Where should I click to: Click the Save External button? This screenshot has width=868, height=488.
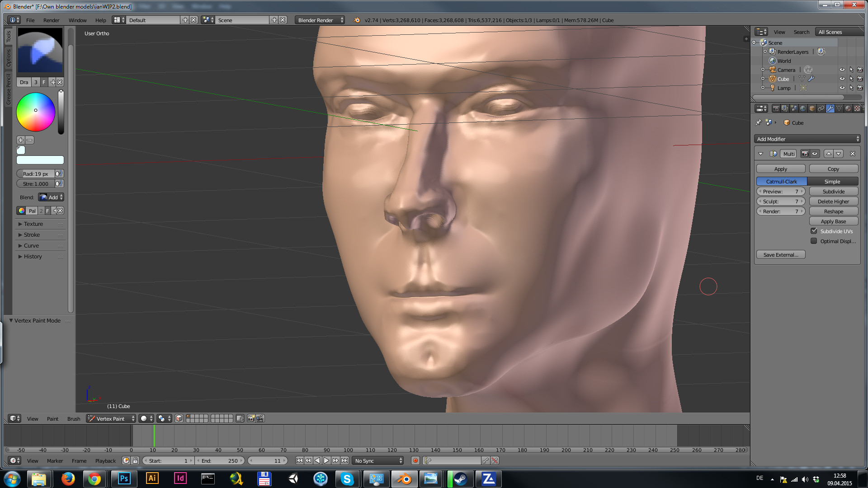[781, 254]
